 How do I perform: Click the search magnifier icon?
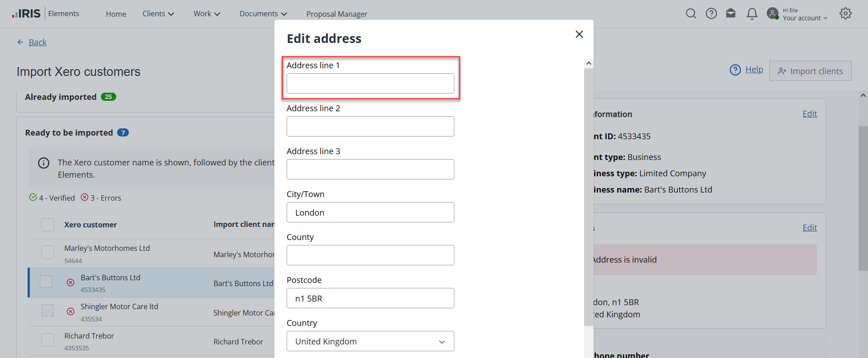click(x=691, y=14)
